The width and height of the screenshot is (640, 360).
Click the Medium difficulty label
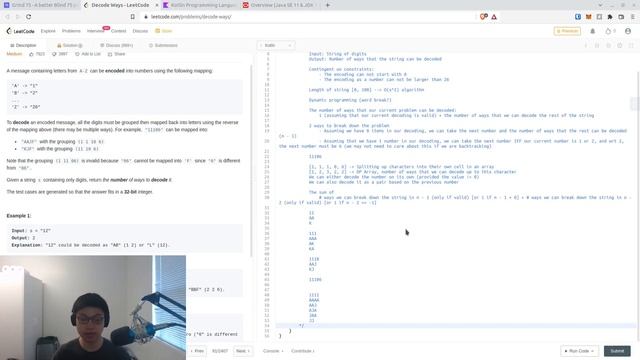[x=14, y=54]
